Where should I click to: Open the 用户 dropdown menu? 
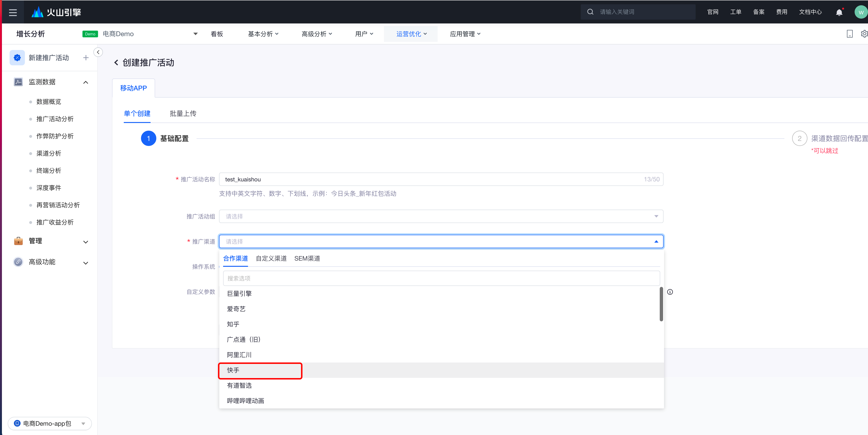pyautogui.click(x=364, y=34)
